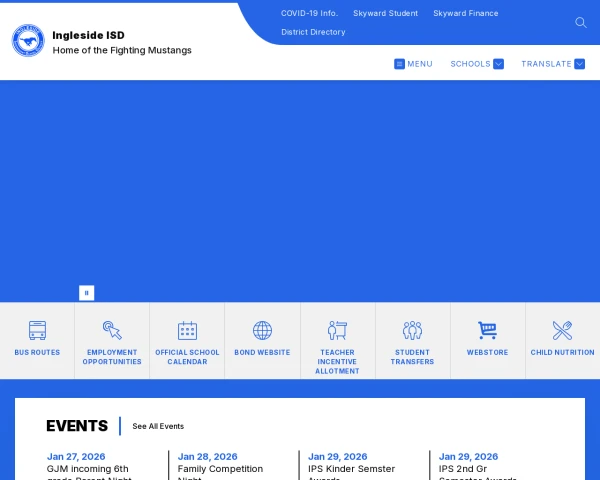Click the Ingleside ISD mustang logo
The height and width of the screenshot is (480, 600).
[28, 41]
